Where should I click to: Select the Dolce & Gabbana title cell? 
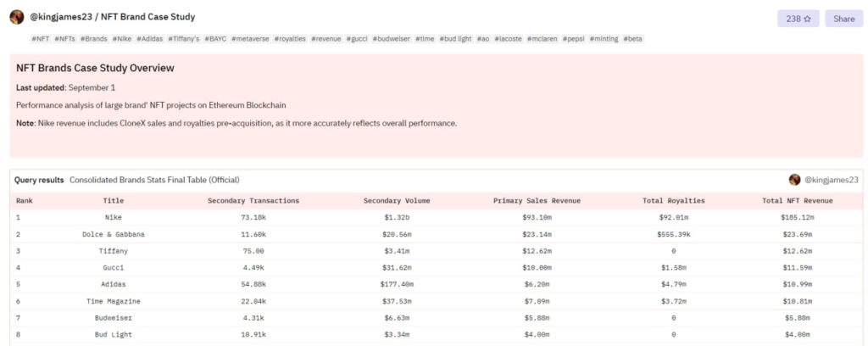point(114,234)
